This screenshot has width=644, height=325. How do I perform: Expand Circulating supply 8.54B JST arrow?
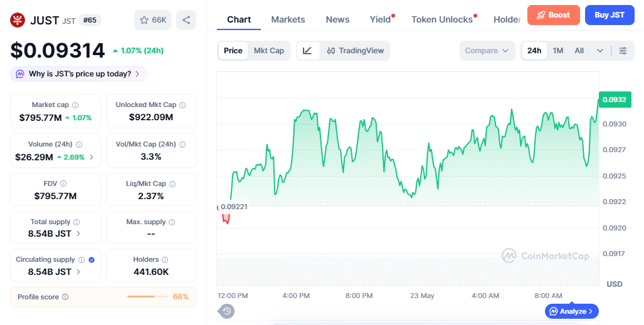[78, 272]
